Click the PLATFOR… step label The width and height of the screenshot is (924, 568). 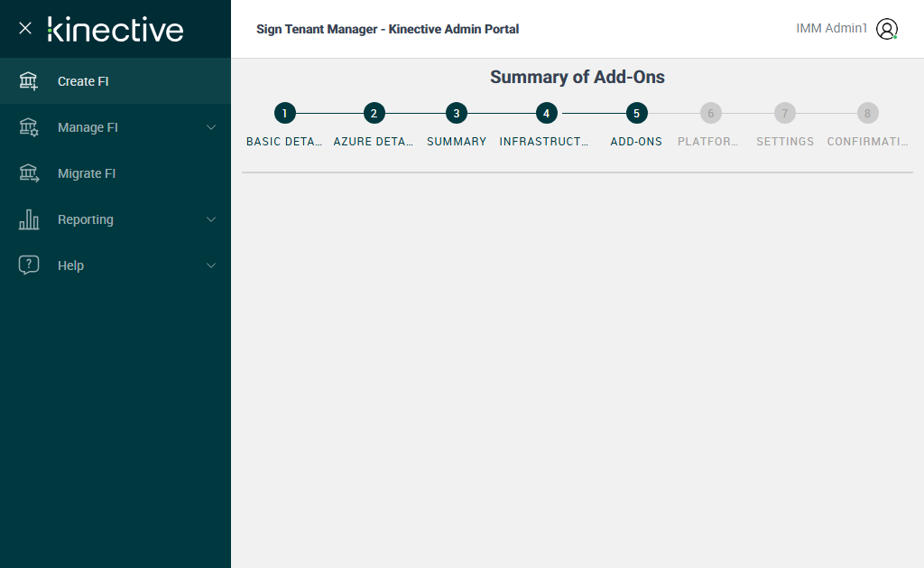(x=707, y=142)
